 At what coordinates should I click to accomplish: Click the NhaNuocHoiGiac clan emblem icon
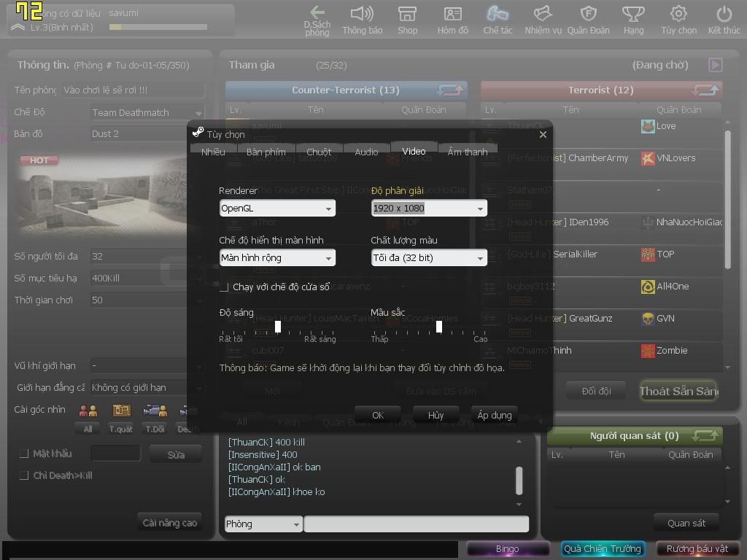648,222
